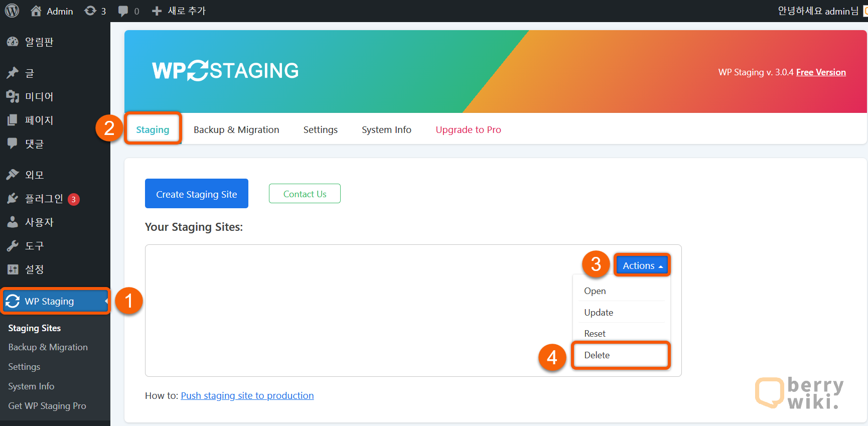This screenshot has height=426, width=868.
Task: Open the System Info tab
Action: pos(386,129)
